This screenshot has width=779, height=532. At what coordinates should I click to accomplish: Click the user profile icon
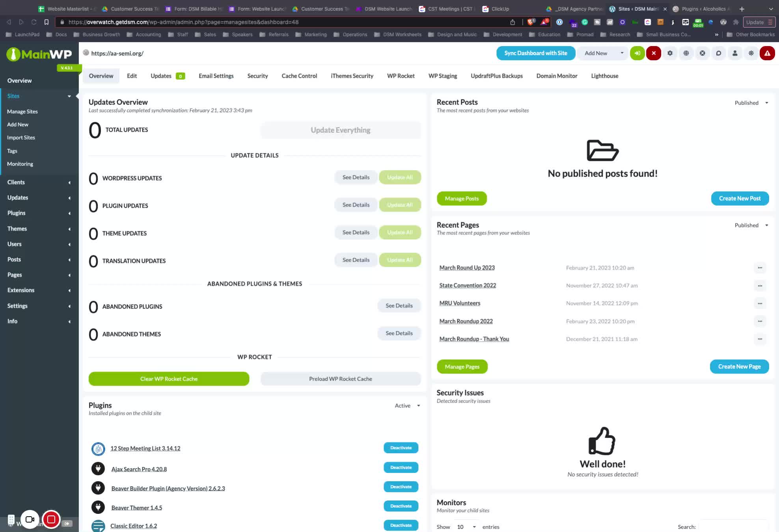734,53
